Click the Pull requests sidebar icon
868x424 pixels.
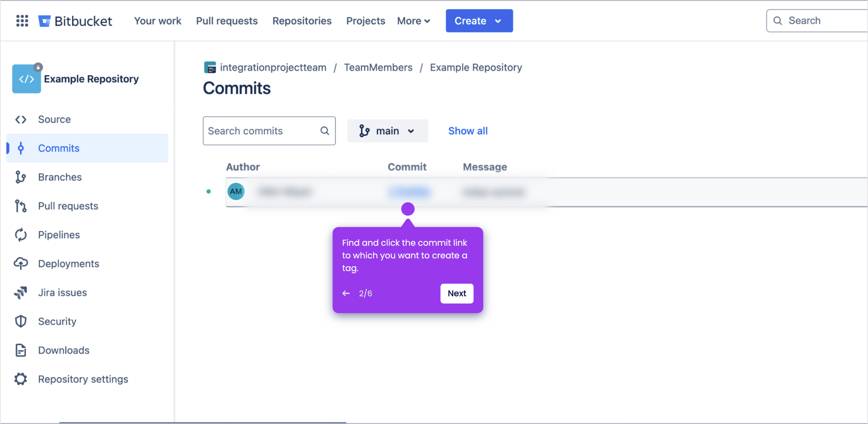click(20, 206)
